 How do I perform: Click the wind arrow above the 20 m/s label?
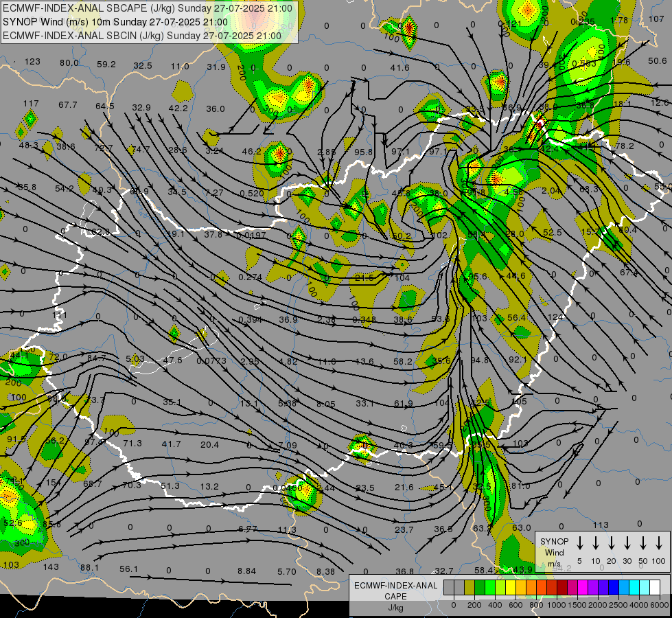(611, 542)
